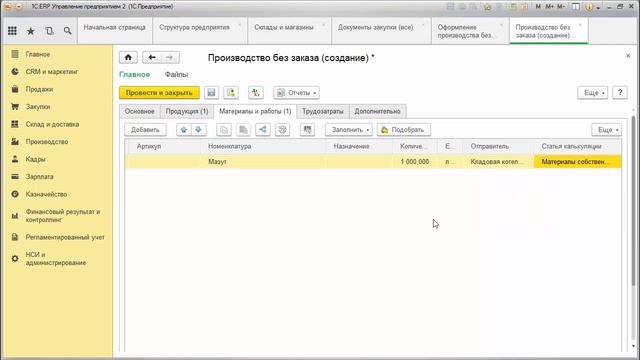Select quantity cell 1 000,000
The width and height of the screenshot is (640, 360).
[415, 162]
